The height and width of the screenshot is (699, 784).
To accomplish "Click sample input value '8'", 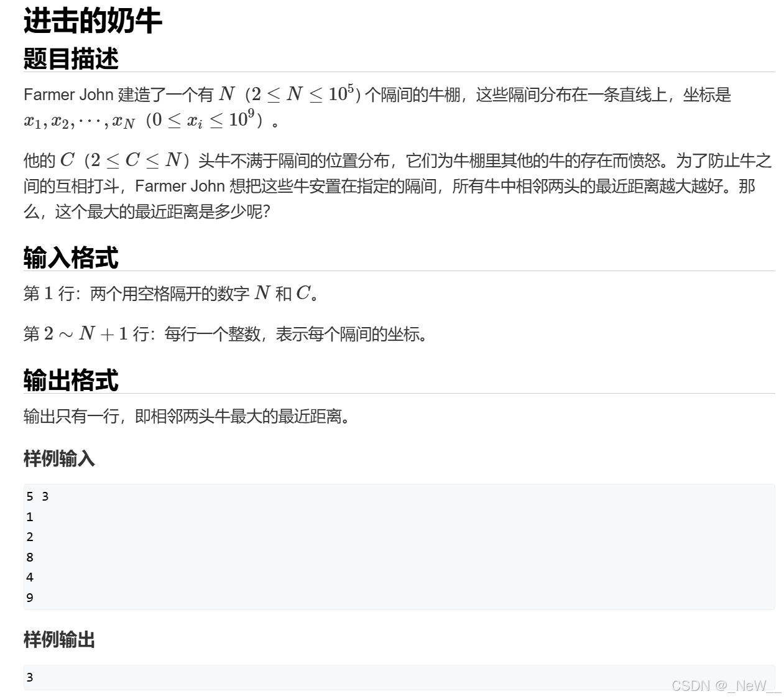I will point(30,557).
